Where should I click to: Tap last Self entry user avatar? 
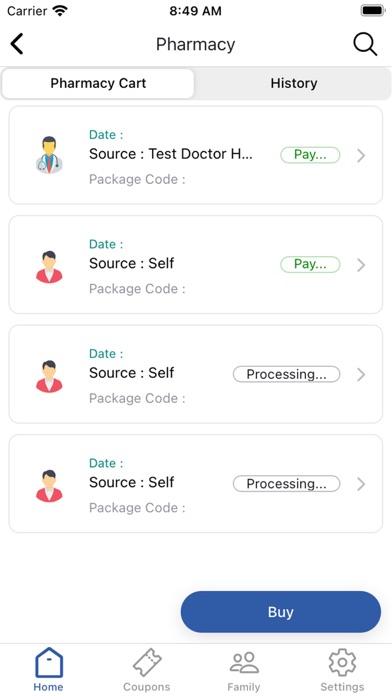[x=49, y=486]
